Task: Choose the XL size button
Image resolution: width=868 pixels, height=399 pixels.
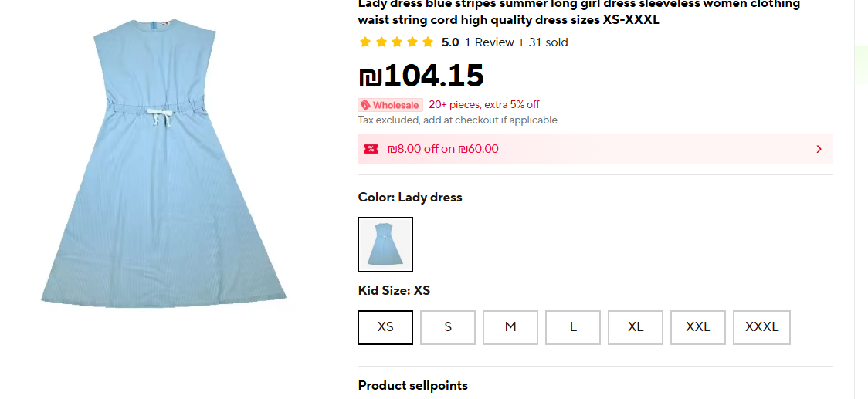Action: click(x=636, y=327)
